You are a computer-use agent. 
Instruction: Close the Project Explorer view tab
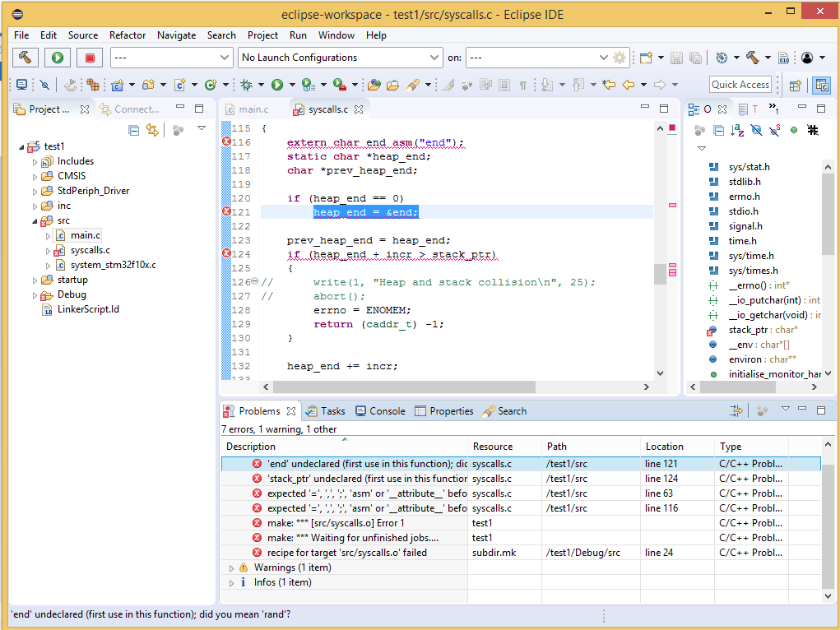(85, 109)
